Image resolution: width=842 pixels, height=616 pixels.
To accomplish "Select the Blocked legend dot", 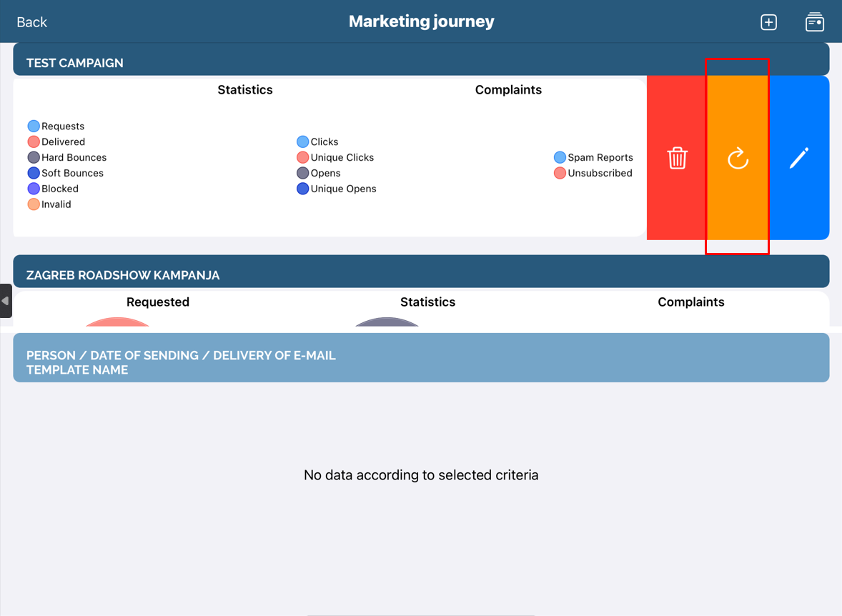I will pos(34,189).
